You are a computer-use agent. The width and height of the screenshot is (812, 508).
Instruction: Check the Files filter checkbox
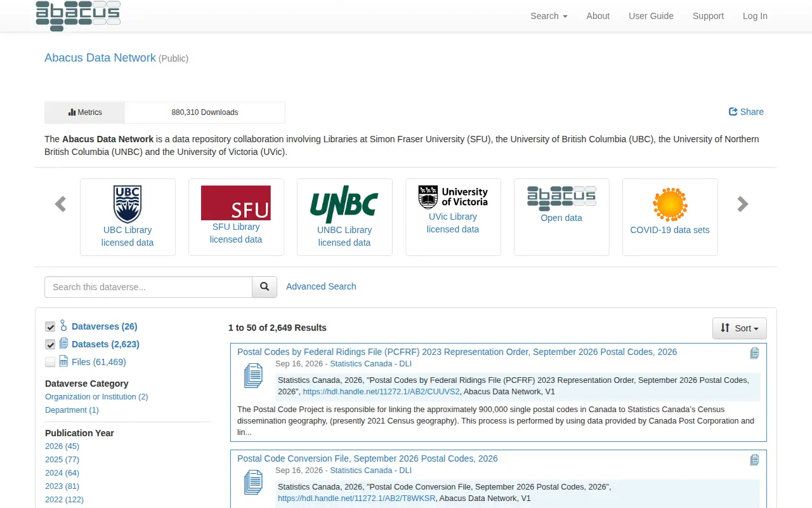click(x=50, y=363)
